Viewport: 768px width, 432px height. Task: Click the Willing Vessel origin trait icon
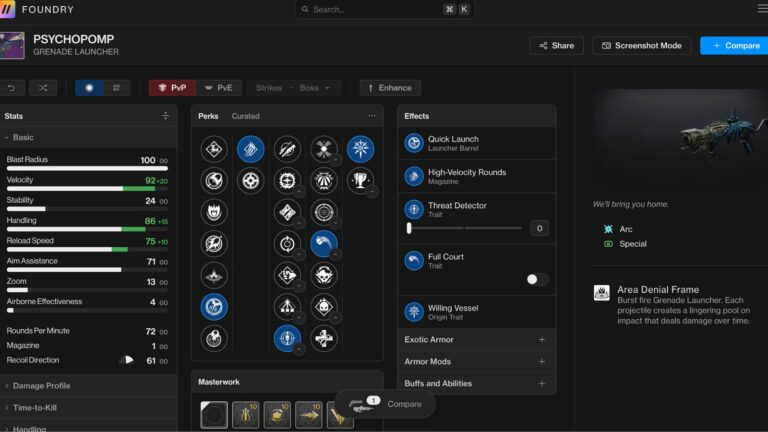414,312
